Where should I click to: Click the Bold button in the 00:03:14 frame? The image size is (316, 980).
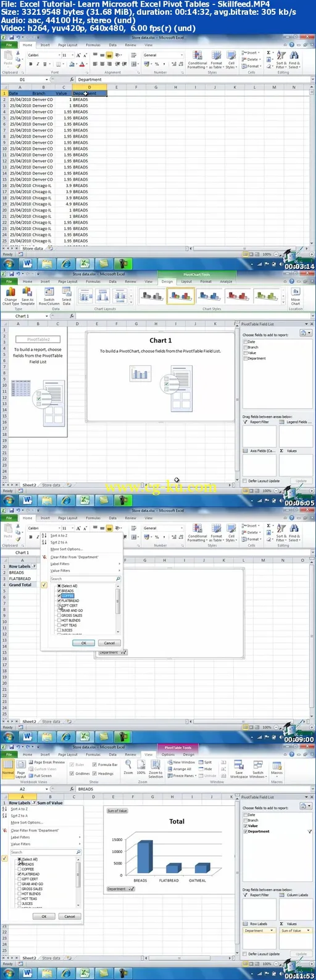[30, 64]
